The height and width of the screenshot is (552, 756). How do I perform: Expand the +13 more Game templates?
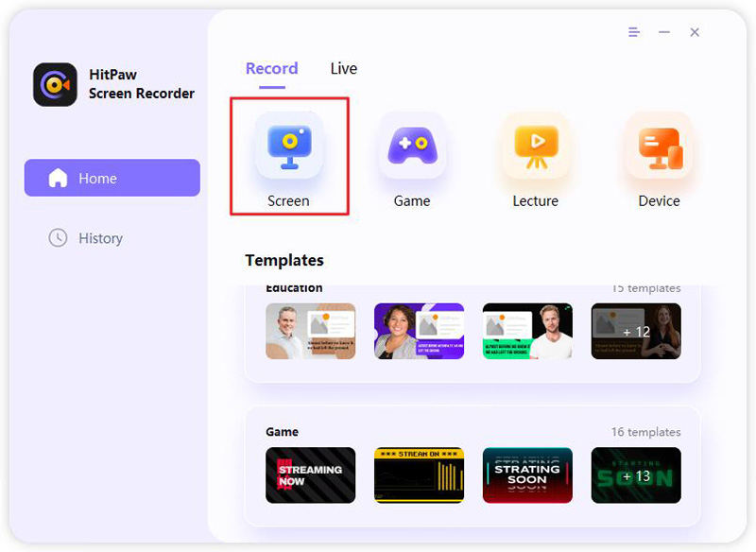636,474
